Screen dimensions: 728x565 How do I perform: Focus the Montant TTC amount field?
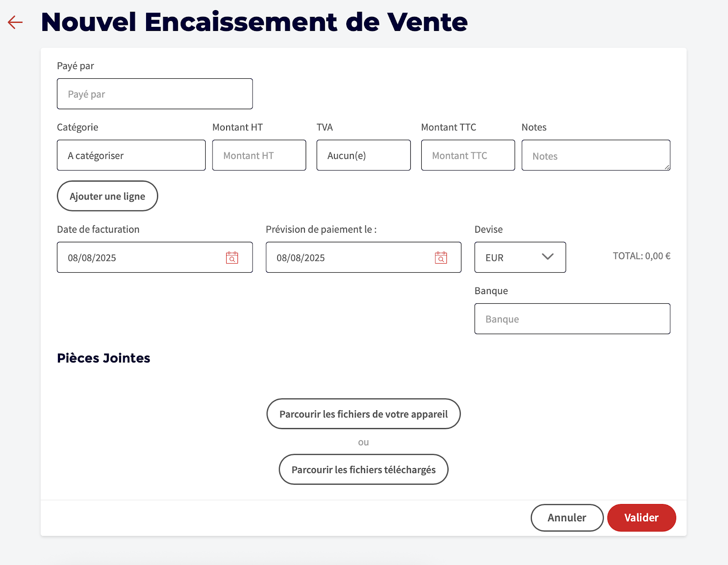point(468,155)
